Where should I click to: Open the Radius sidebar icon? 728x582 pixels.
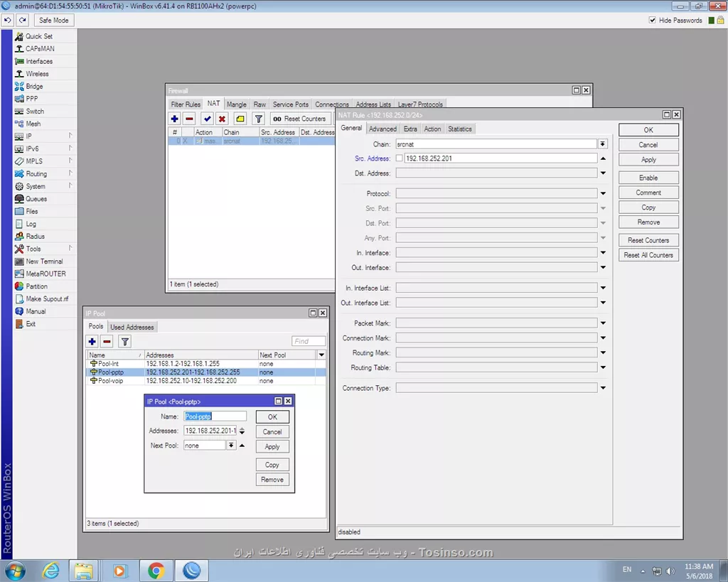(19, 236)
